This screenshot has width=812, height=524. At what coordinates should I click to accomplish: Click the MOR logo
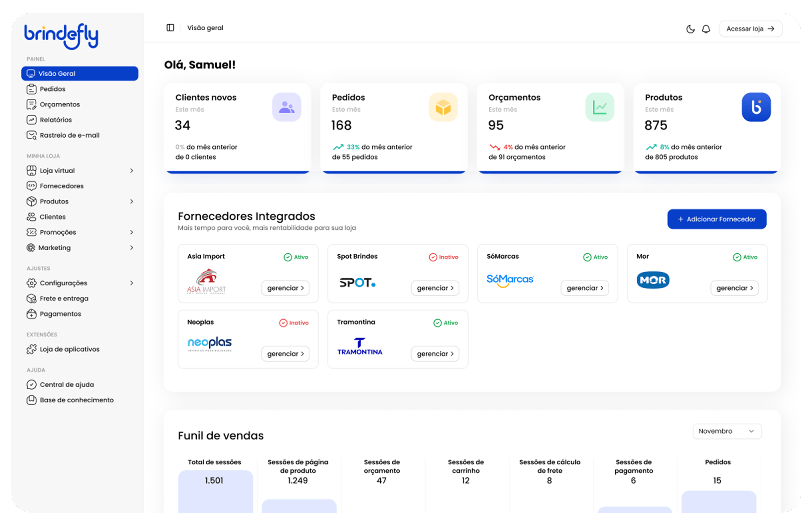click(653, 280)
